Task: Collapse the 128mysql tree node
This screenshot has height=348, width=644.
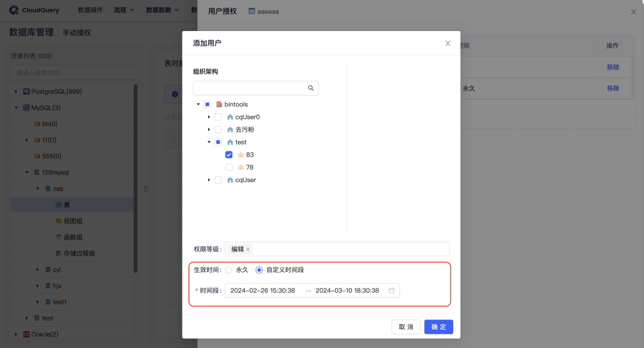Action: click(27, 173)
